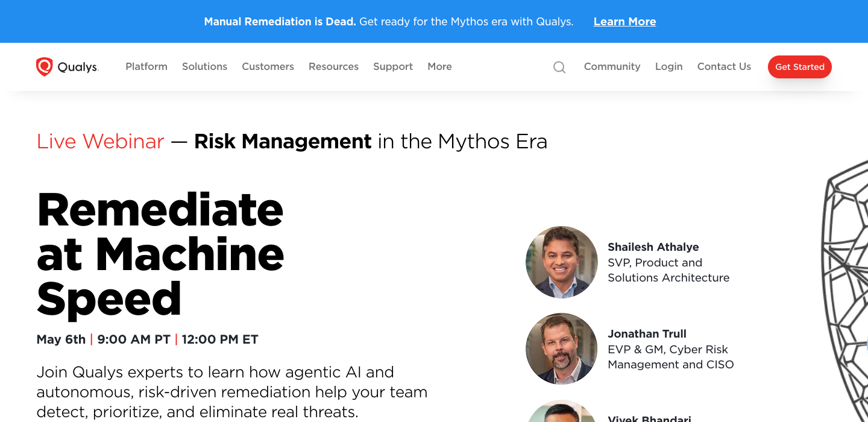Open the Customers menu
The width and height of the screenshot is (868, 422).
pos(268,67)
